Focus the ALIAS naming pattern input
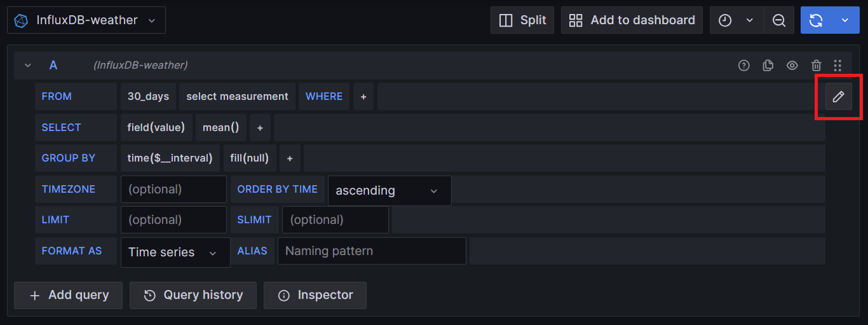Image resolution: width=868 pixels, height=325 pixels. point(372,251)
